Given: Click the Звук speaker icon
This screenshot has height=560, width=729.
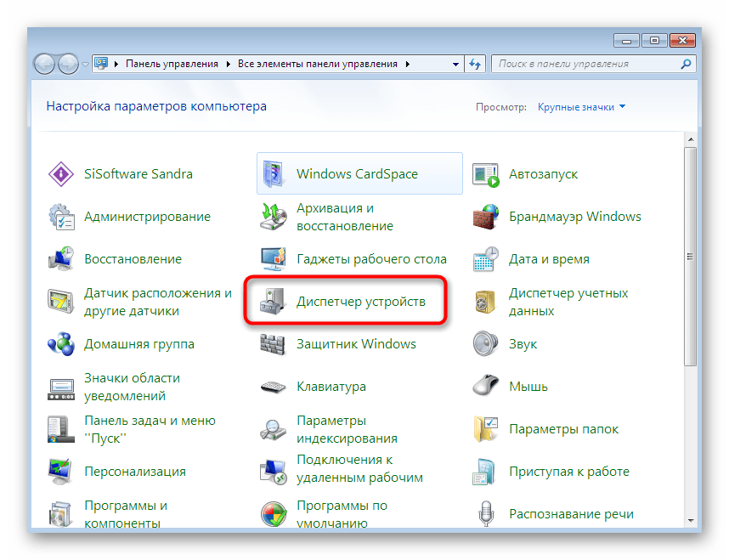Looking at the screenshot, I should (x=486, y=344).
